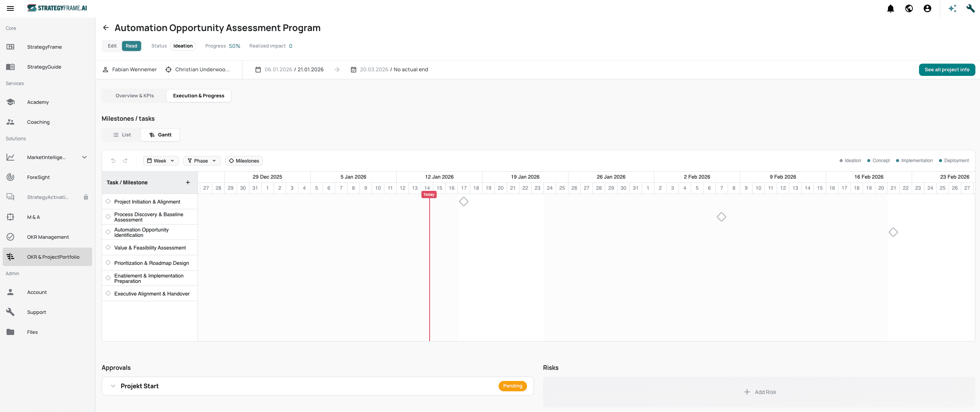Switch to Overview & KPIs tab
The width and height of the screenshot is (980, 412).
(135, 96)
